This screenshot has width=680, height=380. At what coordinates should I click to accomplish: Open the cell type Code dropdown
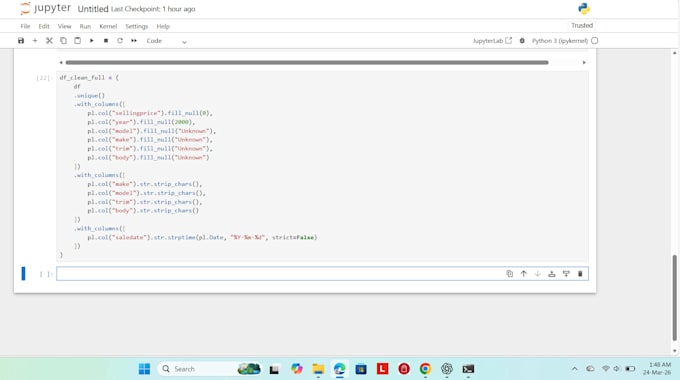[x=167, y=41]
